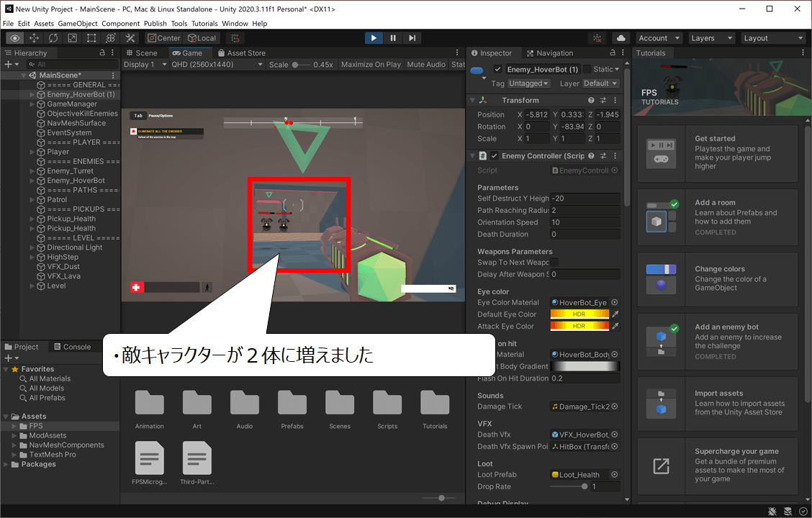812x518 pixels.
Task: Open the Tutorials menu
Action: point(204,23)
